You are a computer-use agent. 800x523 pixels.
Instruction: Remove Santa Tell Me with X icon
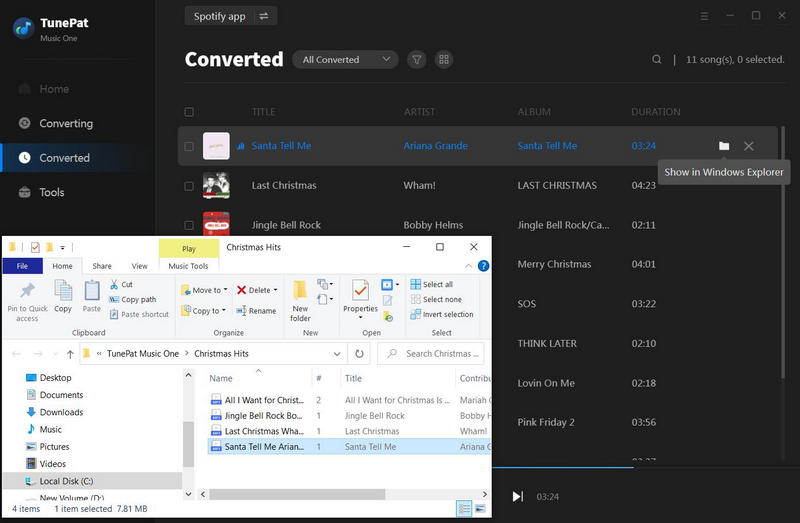tap(749, 146)
